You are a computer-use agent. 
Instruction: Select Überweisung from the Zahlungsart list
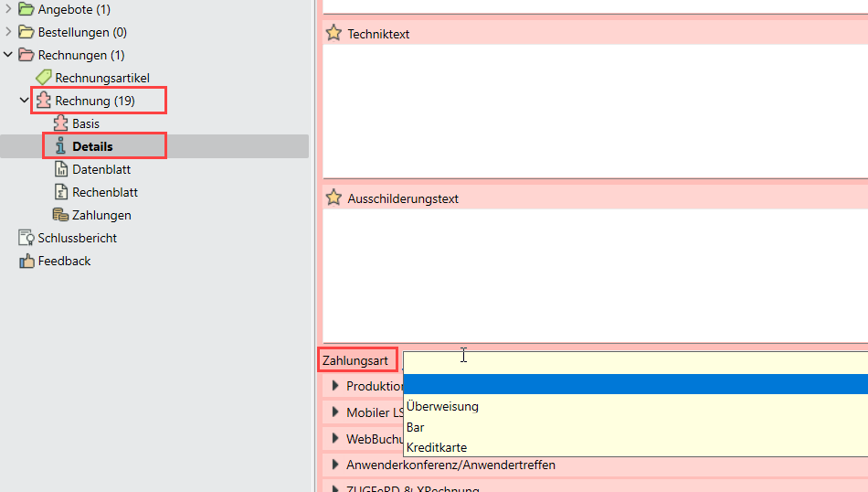442,406
